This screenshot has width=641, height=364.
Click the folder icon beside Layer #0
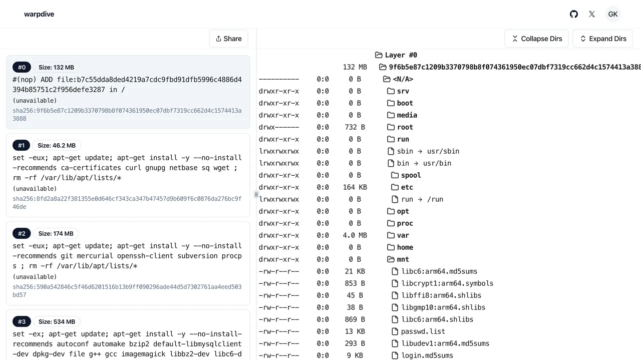[x=379, y=55]
